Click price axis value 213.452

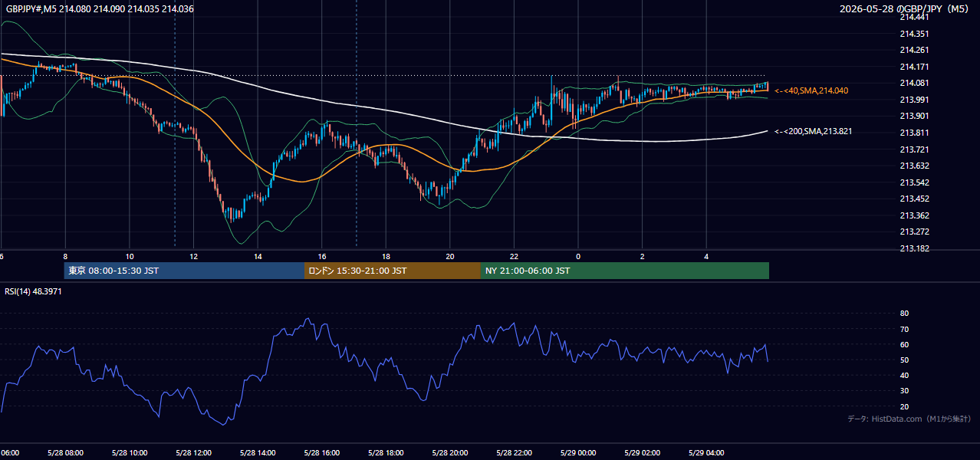pos(914,199)
